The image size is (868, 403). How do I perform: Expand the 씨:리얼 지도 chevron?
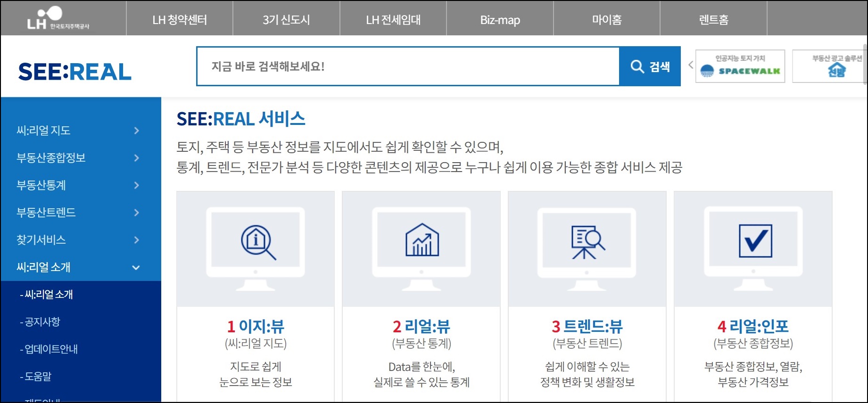pyautogui.click(x=136, y=131)
